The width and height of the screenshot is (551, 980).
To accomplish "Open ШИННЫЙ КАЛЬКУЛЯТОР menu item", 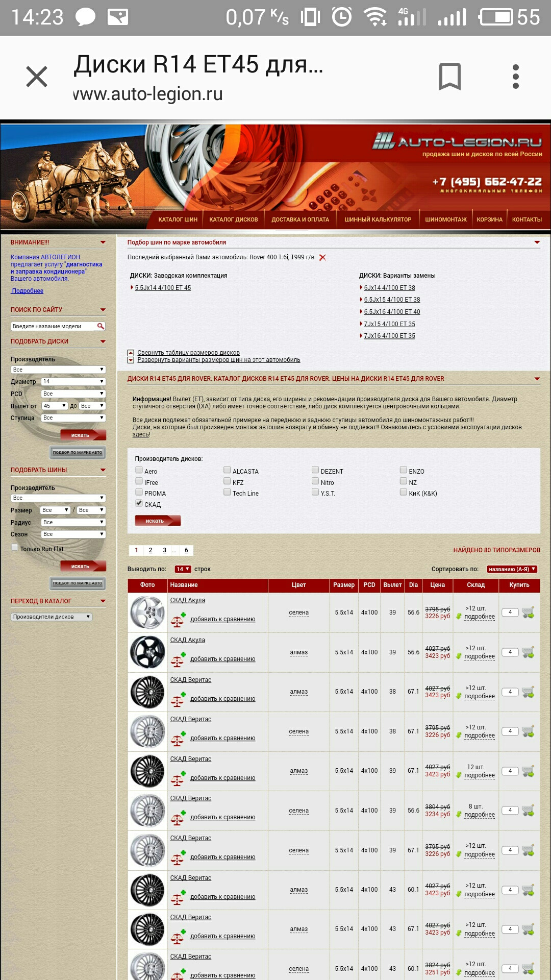I will click(378, 219).
